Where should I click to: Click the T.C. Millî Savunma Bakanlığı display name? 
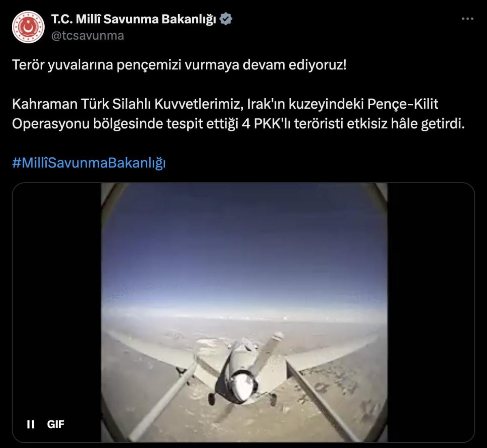(134, 19)
